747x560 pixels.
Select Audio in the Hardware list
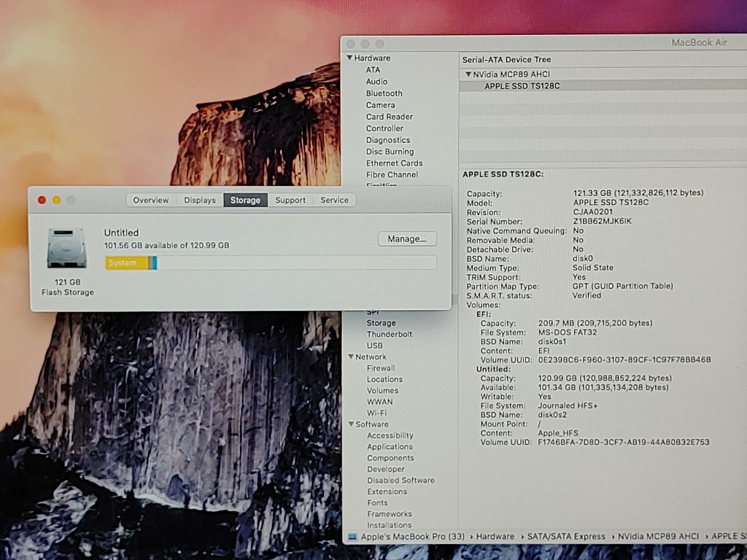coord(376,82)
